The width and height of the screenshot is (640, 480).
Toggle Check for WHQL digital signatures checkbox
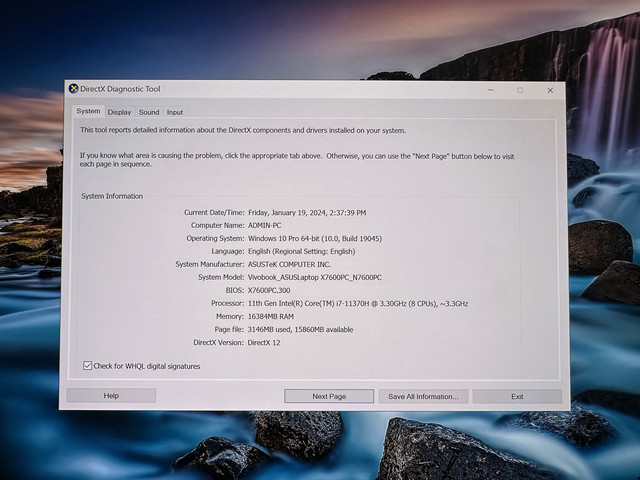tap(87, 365)
